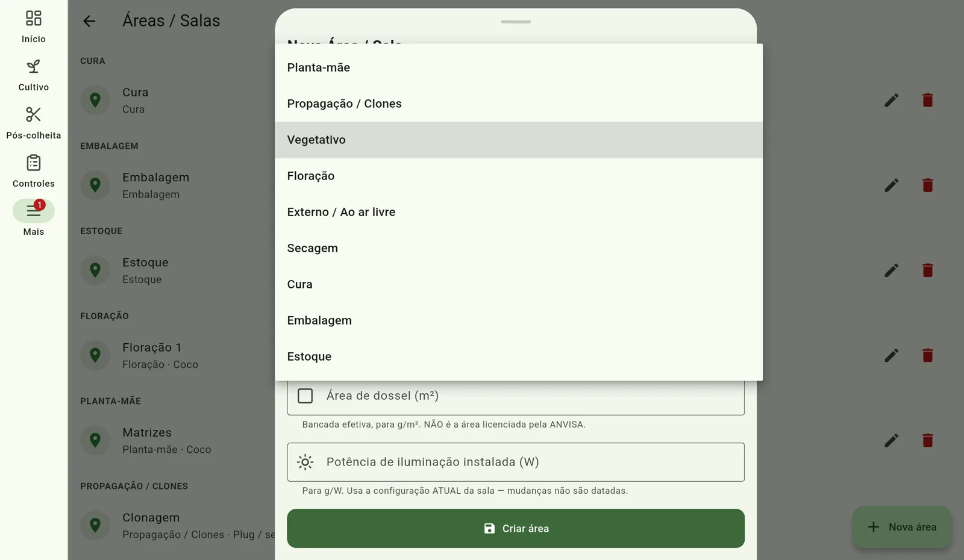Image resolution: width=964 pixels, height=560 pixels.
Task: Open the Cultivo sprout icon
Action: (x=34, y=67)
